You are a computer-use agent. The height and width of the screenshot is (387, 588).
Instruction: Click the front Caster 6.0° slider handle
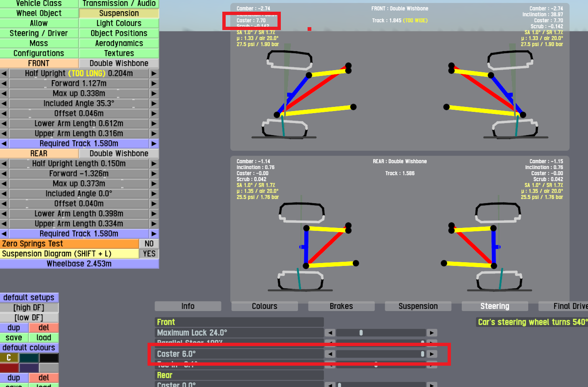[x=423, y=354]
